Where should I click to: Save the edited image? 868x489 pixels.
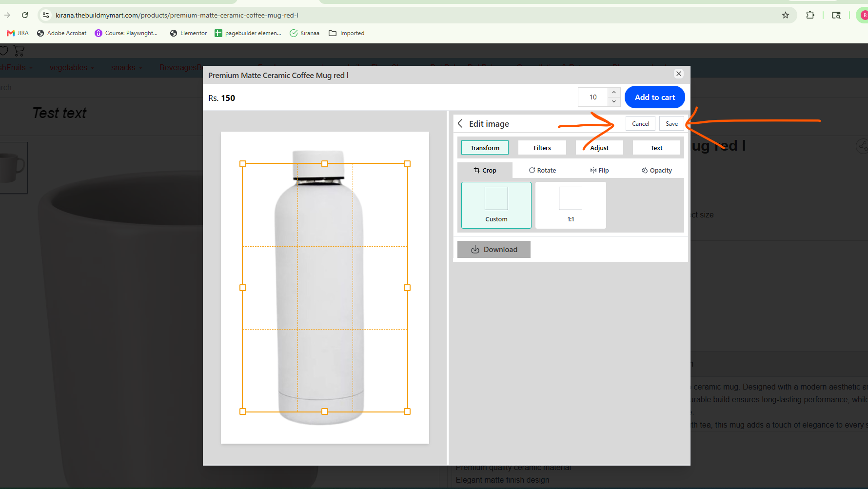click(x=671, y=124)
